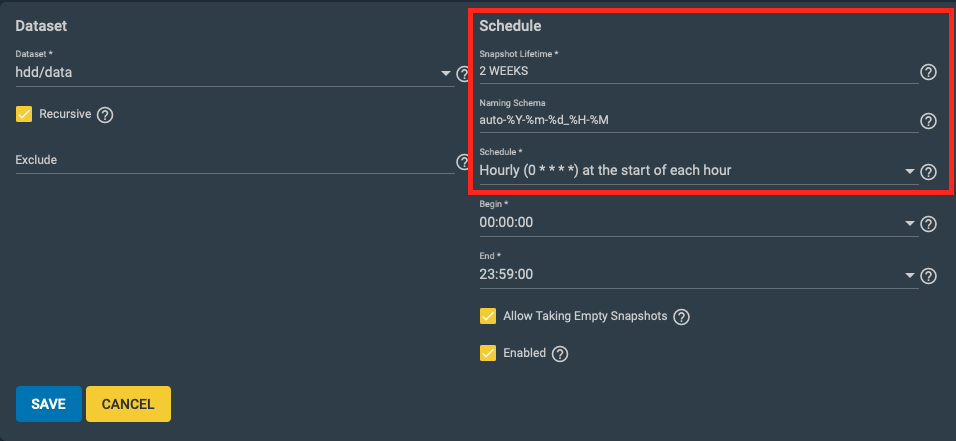Disable the Enabled checkbox
The image size is (956, 441).
[488, 353]
